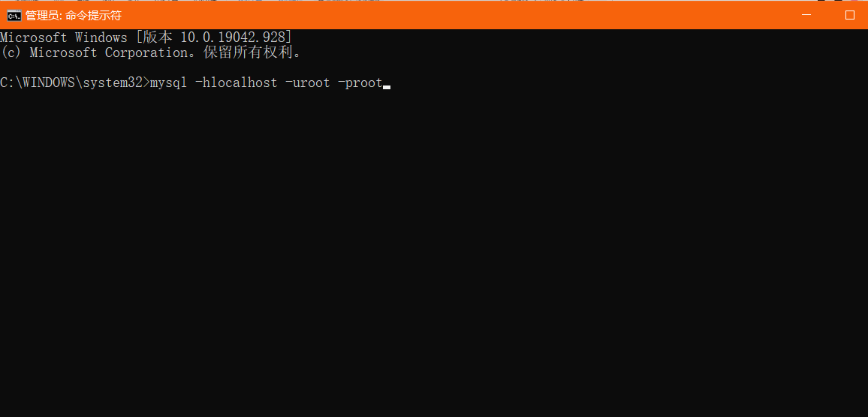Click the C:\WINDOWS\system32> prompt

tap(75, 83)
